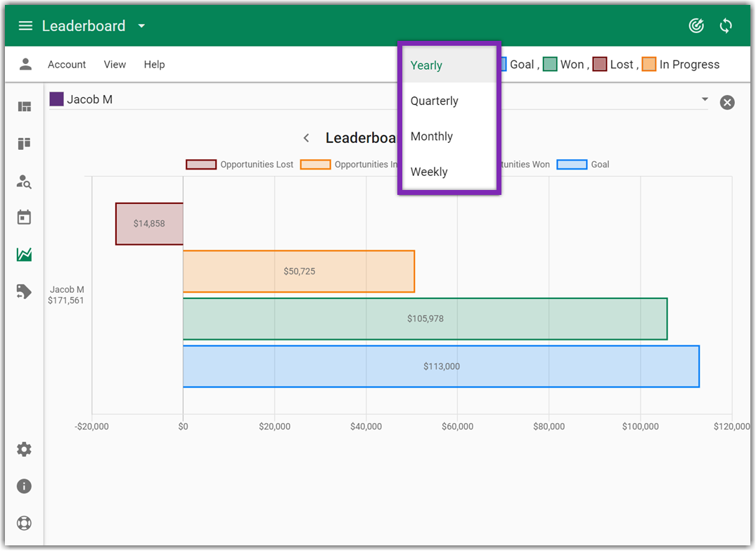Open the calendar sidebar icon
The image size is (756, 551).
[24, 217]
